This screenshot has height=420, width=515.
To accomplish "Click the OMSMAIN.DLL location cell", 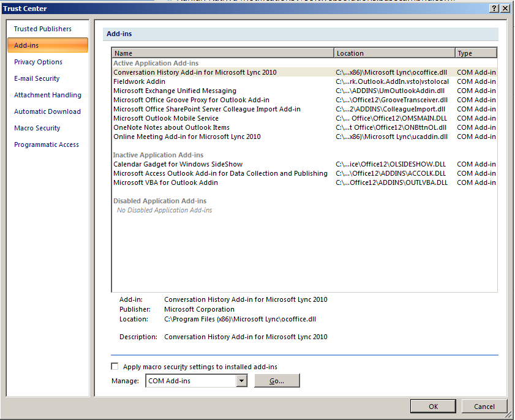I will click(391, 118).
